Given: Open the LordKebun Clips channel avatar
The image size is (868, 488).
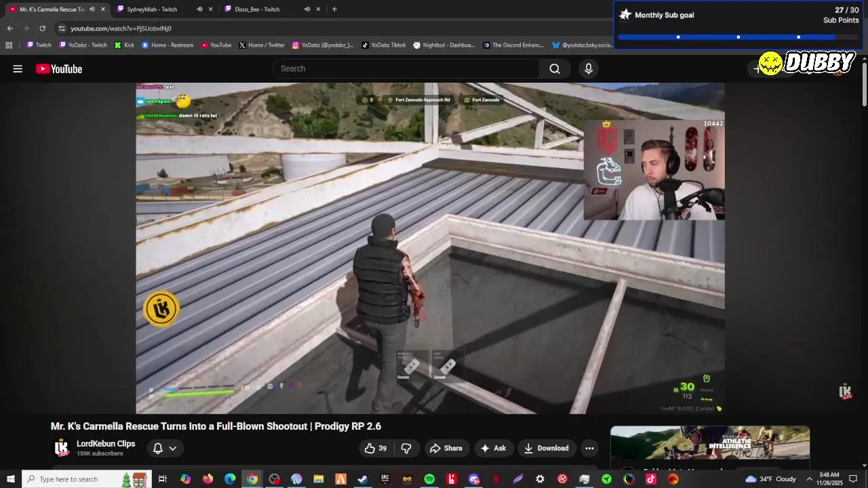Looking at the screenshot, I should (62, 448).
